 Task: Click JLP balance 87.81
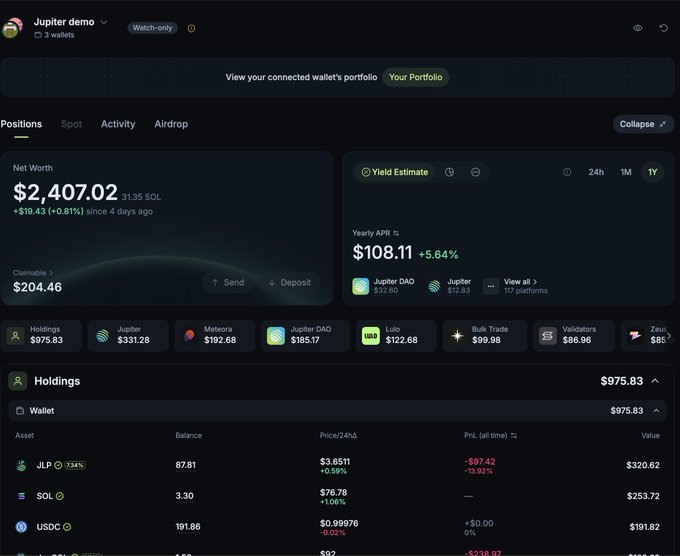click(x=186, y=465)
